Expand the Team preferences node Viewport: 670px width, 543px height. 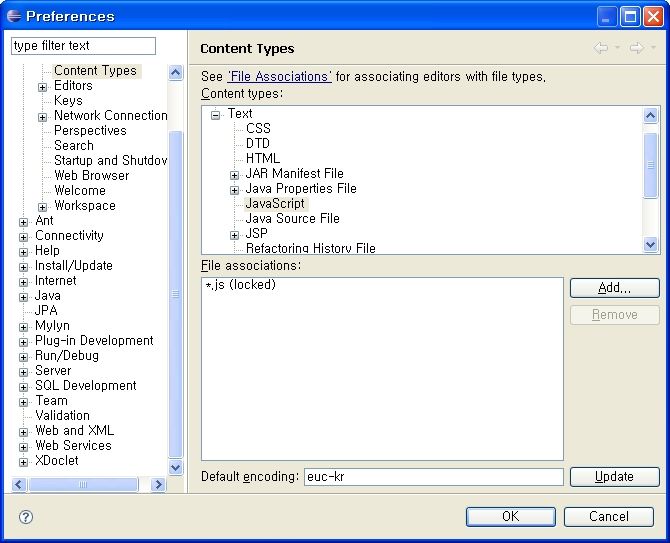[x=24, y=402]
